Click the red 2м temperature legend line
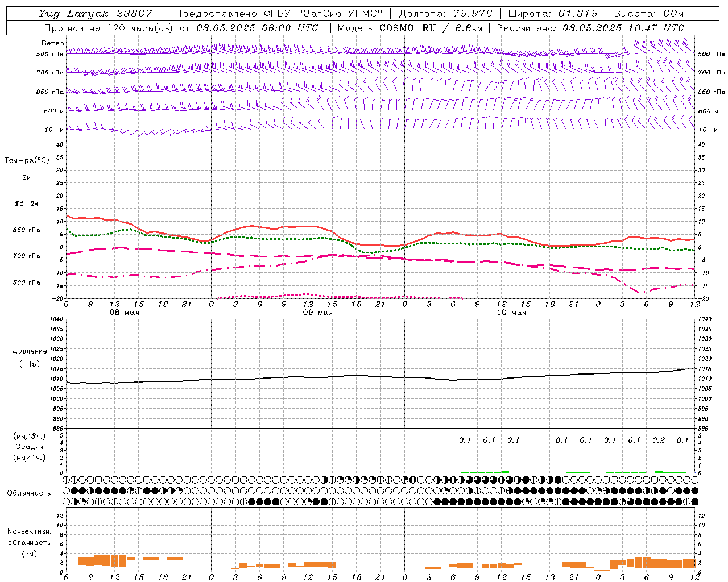Screen dimensions: 728x582 click(x=26, y=184)
